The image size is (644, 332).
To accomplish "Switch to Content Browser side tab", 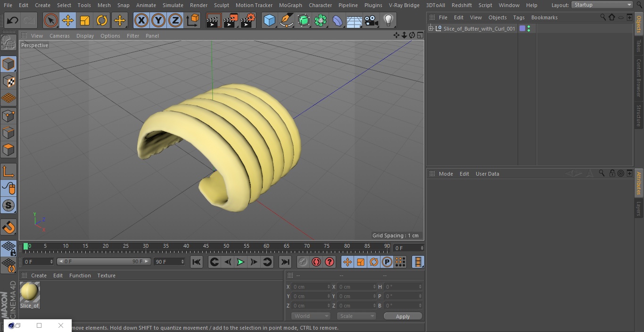I will point(639,78).
